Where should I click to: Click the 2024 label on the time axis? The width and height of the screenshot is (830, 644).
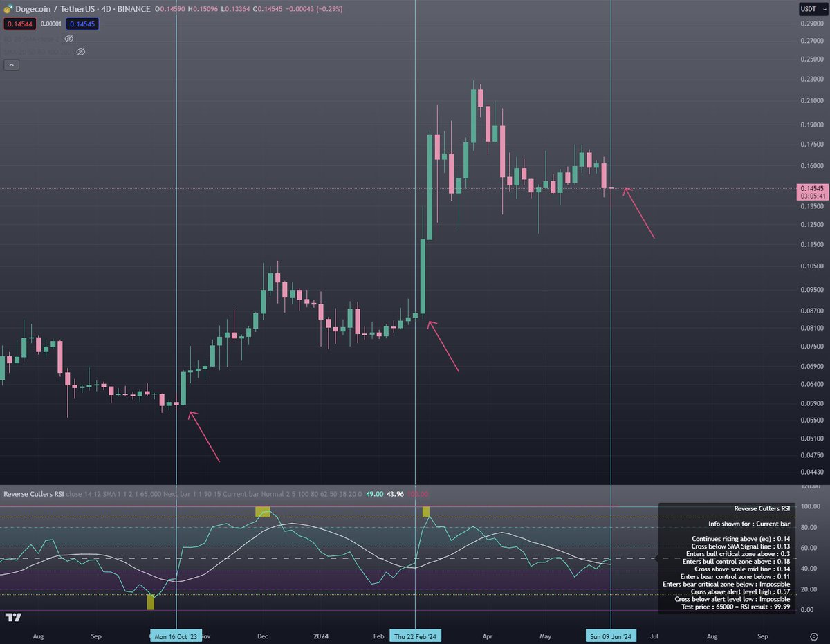coord(320,636)
